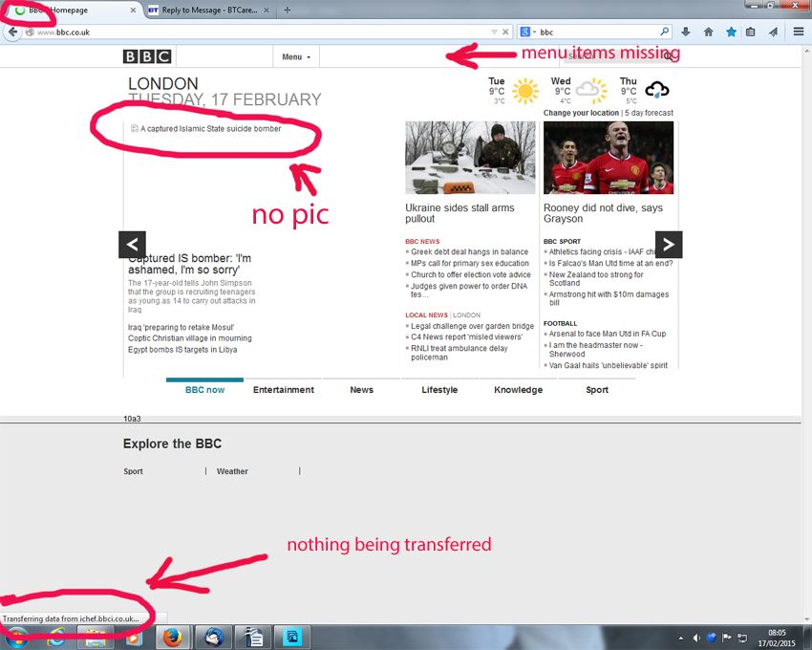Go to the previous carousel slide arrow
This screenshot has width=812, height=650.
[132, 245]
